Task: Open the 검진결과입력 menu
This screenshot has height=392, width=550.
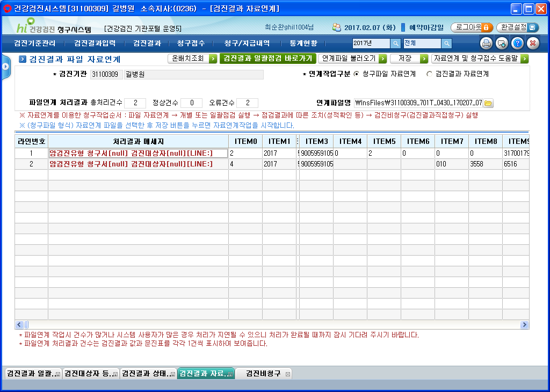Action: click(95, 43)
